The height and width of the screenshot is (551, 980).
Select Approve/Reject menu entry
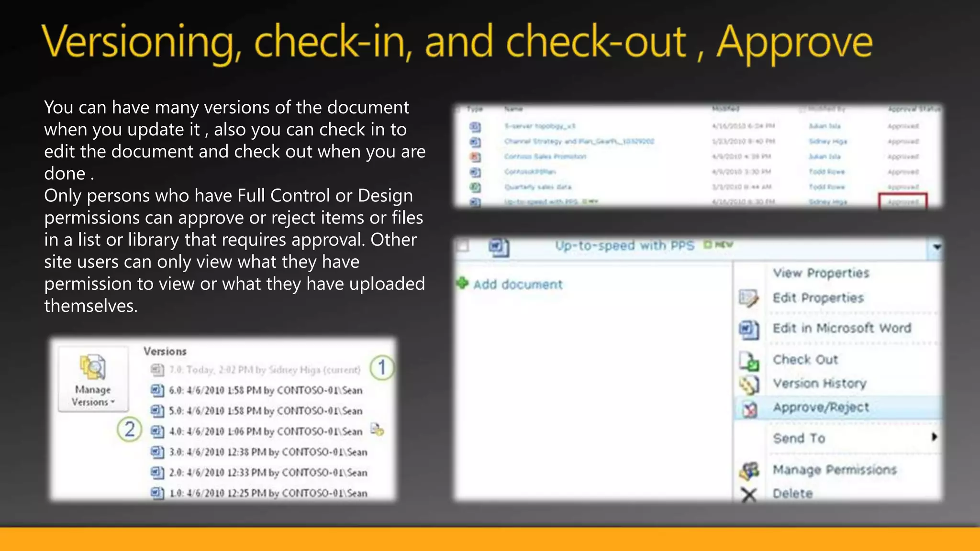click(821, 408)
